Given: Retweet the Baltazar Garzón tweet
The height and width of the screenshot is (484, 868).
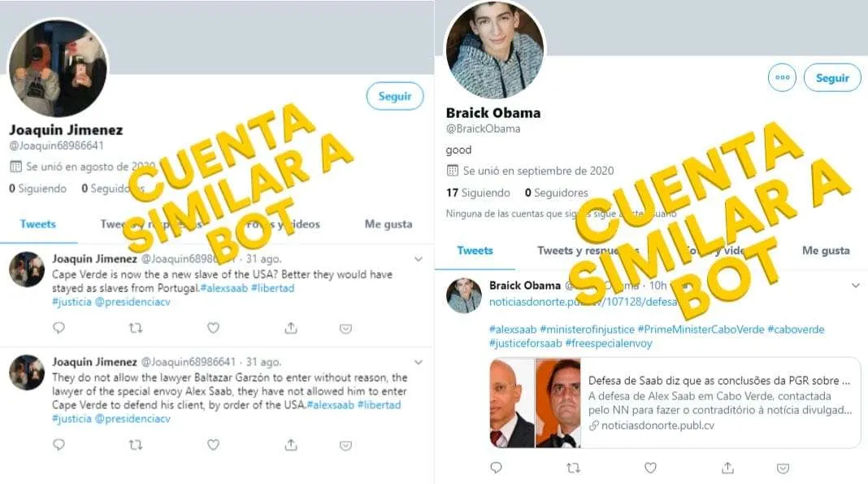Looking at the screenshot, I should (136, 445).
